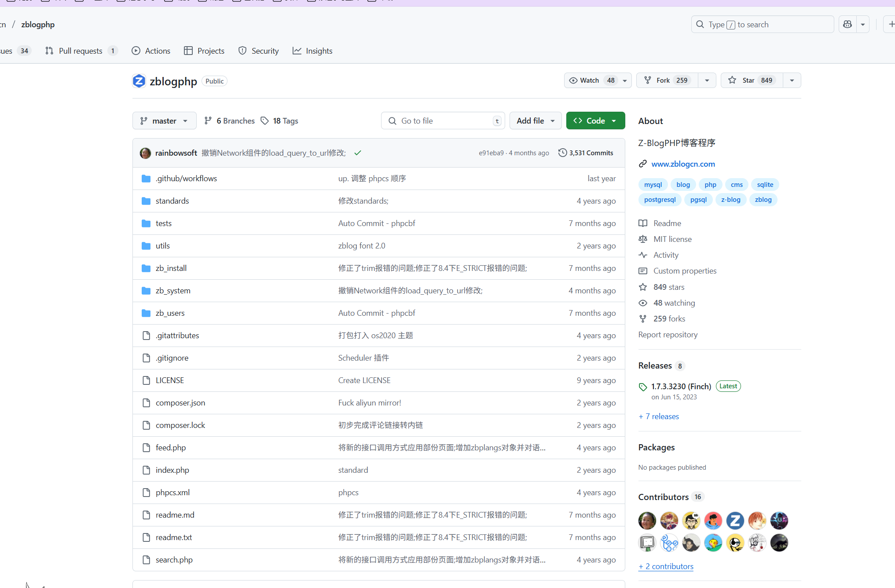Click the zblogphp repository logo icon

tap(139, 81)
